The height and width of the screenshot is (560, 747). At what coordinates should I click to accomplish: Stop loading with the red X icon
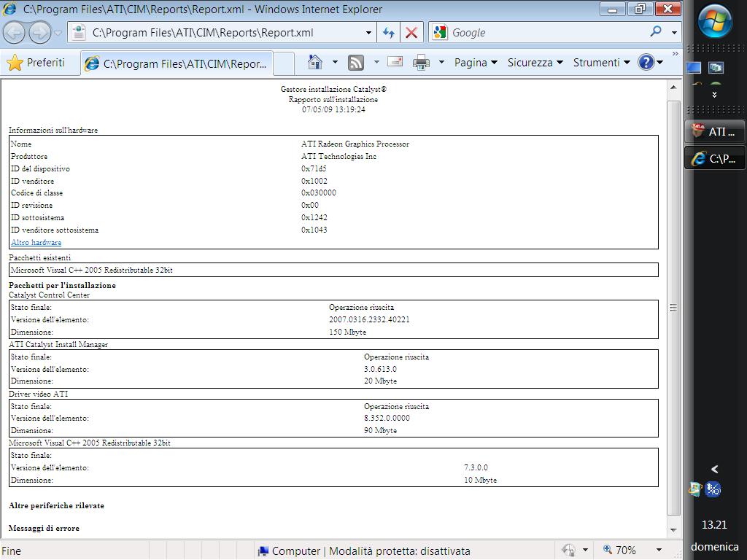click(x=411, y=33)
